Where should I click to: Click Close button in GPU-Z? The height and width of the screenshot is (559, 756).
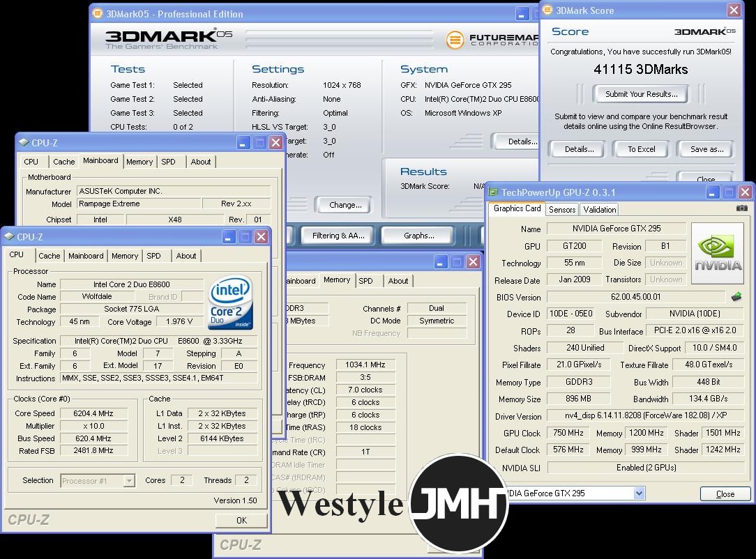click(725, 494)
